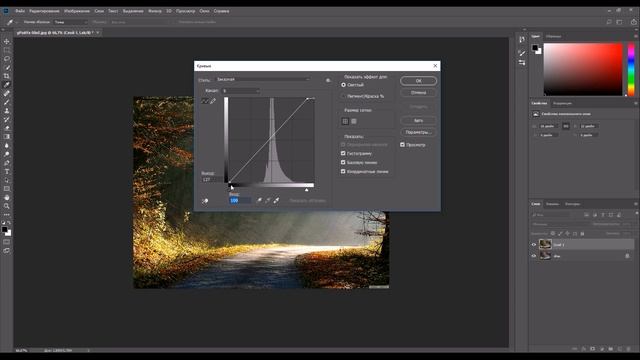Click the white point slider under curve
This screenshot has height=360, width=640.
(307, 189)
